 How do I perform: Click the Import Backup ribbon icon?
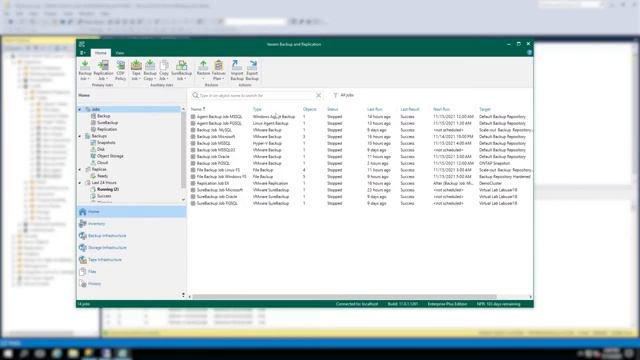[237, 70]
